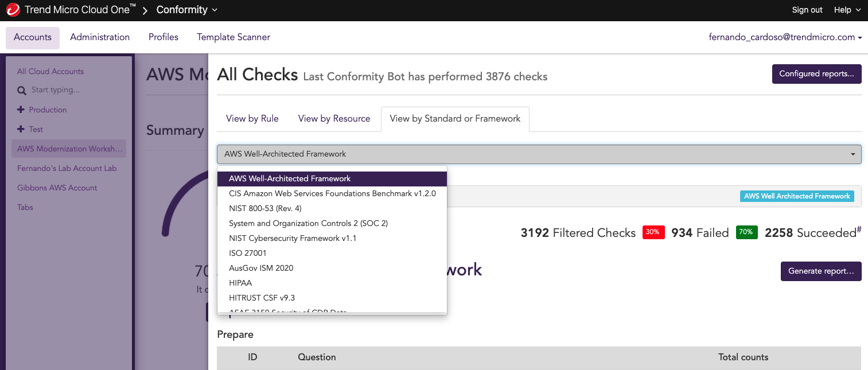This screenshot has width=868, height=370.
Task: Click the ID column header
Action: coord(252,357)
